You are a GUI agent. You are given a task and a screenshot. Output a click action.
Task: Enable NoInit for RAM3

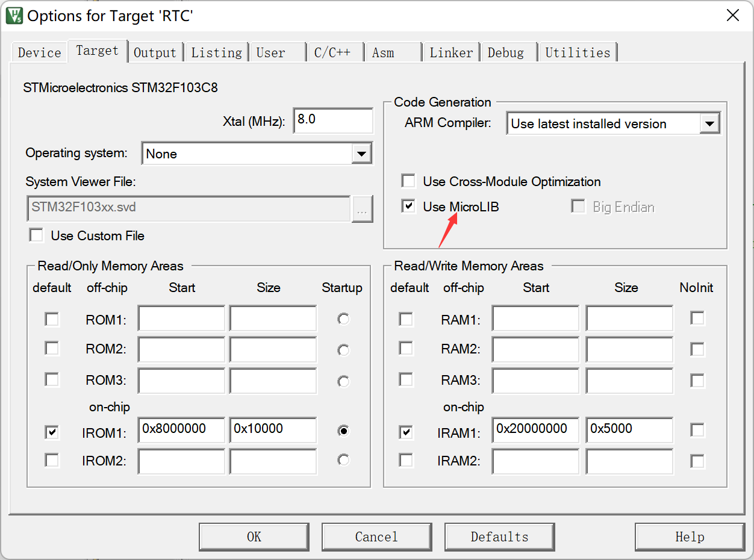coord(697,380)
